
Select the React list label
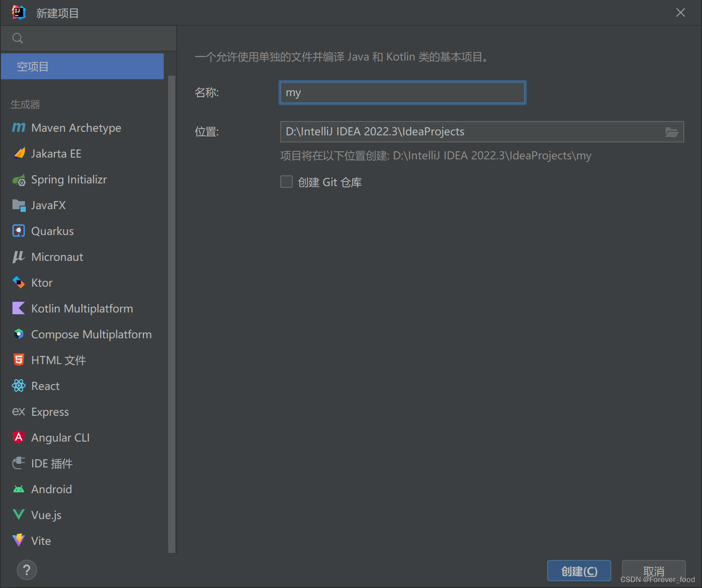point(45,386)
